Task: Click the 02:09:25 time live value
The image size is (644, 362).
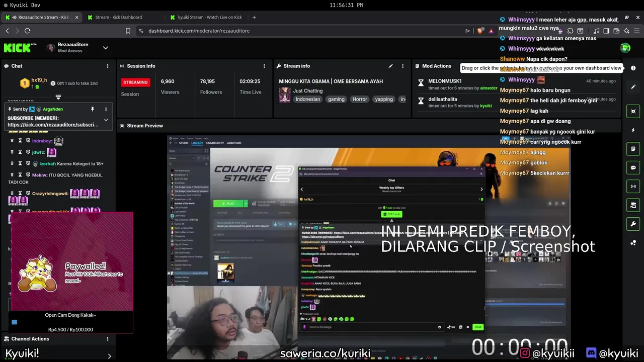Action: (250, 81)
